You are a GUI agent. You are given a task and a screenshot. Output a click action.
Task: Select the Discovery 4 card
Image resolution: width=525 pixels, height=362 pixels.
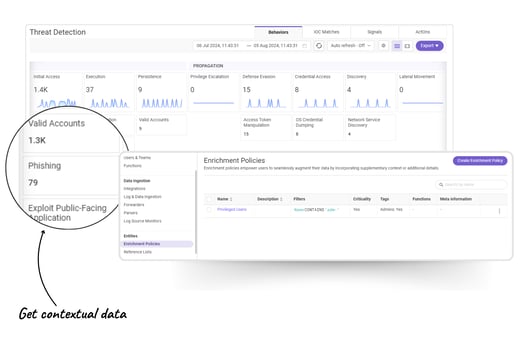tap(370, 91)
